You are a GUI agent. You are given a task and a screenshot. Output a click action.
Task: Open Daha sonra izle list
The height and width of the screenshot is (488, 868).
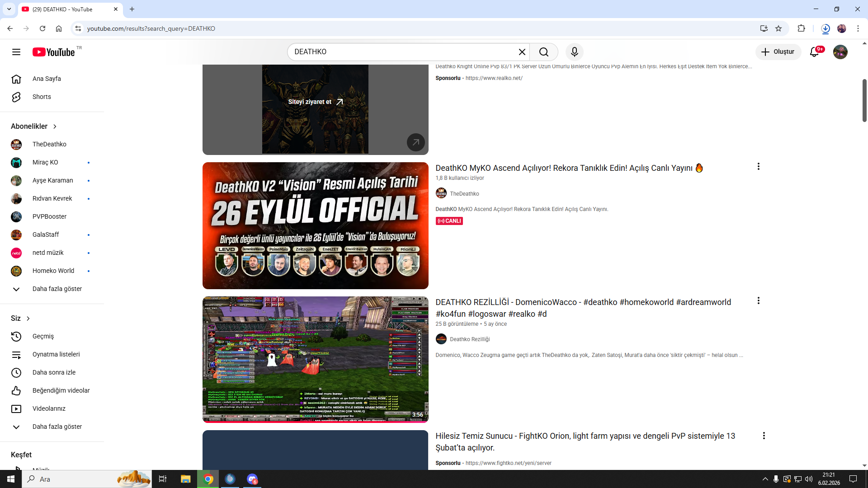click(52, 372)
